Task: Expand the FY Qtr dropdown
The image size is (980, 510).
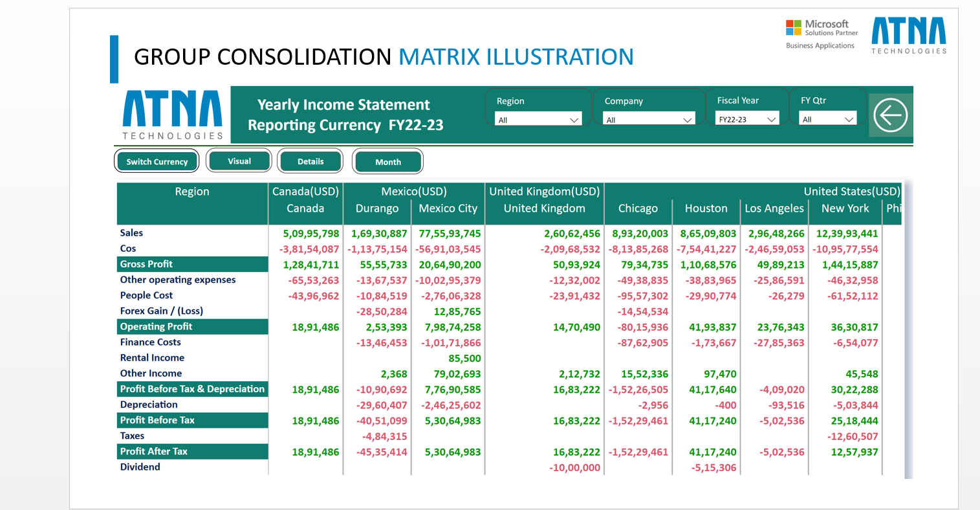Action: coord(829,119)
